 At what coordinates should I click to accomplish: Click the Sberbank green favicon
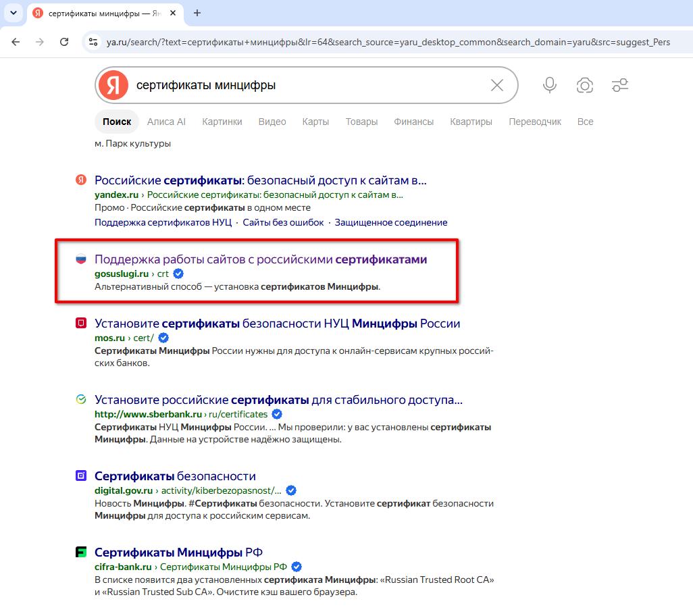(x=81, y=399)
